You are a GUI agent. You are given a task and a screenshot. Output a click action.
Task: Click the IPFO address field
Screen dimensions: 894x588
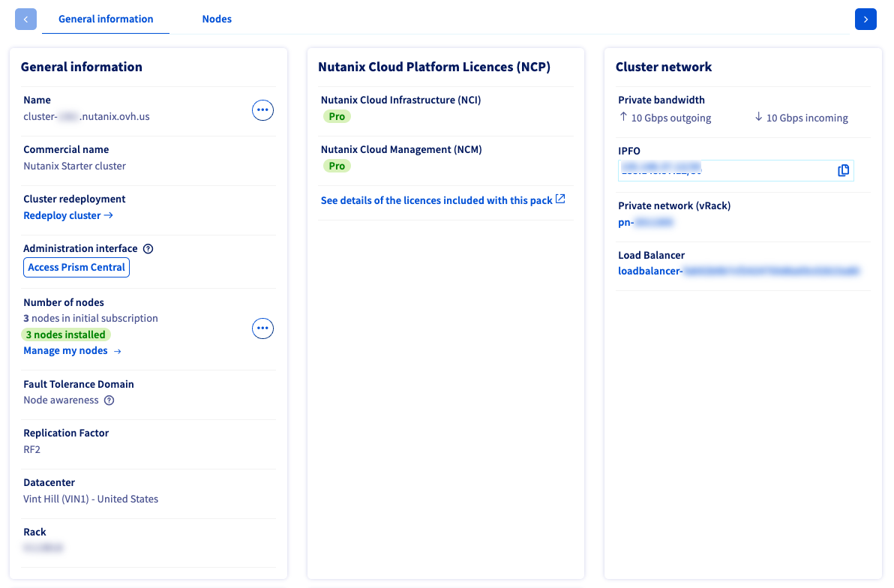pos(736,170)
